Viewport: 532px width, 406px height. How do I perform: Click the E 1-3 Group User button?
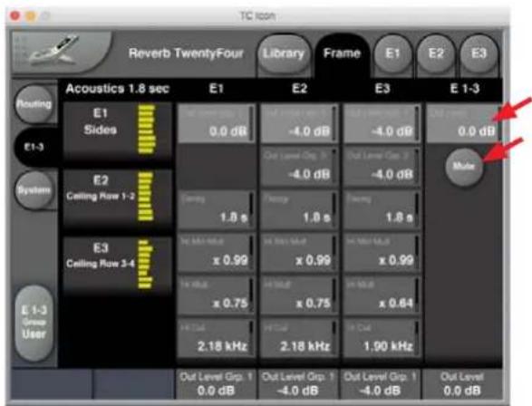34,323
